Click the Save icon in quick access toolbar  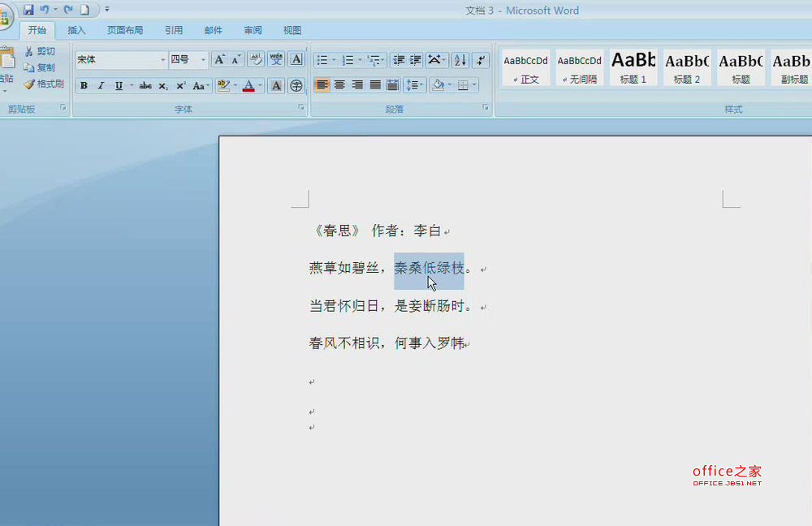[28, 10]
